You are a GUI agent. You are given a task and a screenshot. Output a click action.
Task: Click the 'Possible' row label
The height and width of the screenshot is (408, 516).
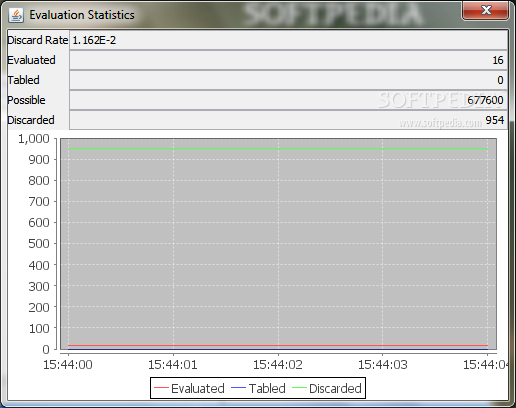(x=26, y=100)
